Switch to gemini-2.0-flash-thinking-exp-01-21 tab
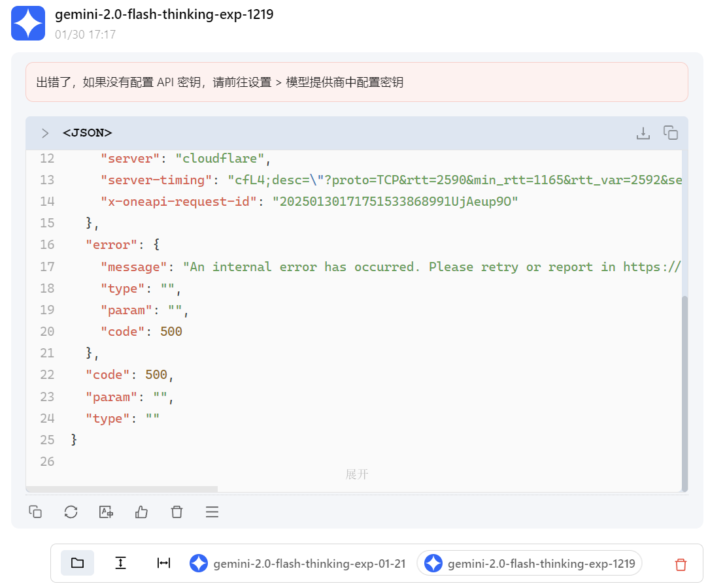Screen dimensions: 708x588 click(297, 563)
